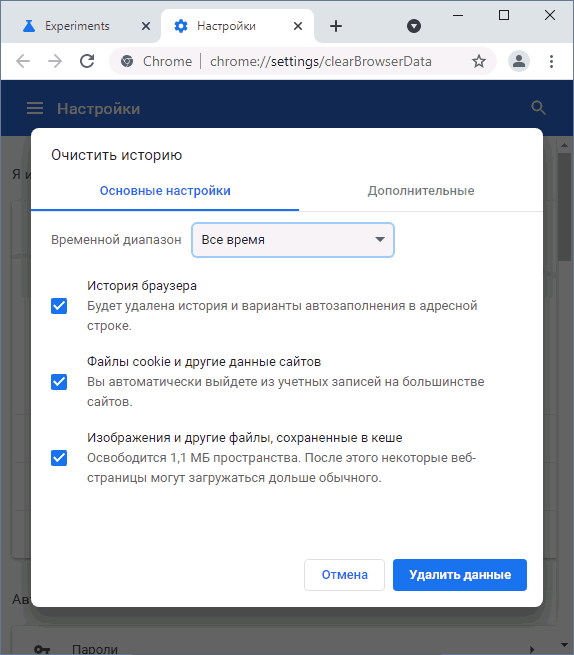The height and width of the screenshot is (655, 574).
Task: Reload the current page
Action: pos(87,61)
